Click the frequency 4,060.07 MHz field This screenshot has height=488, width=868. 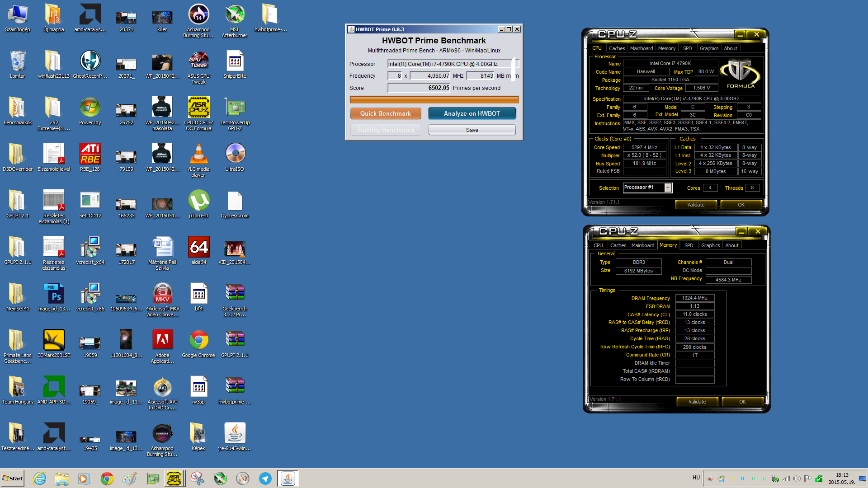(x=430, y=75)
